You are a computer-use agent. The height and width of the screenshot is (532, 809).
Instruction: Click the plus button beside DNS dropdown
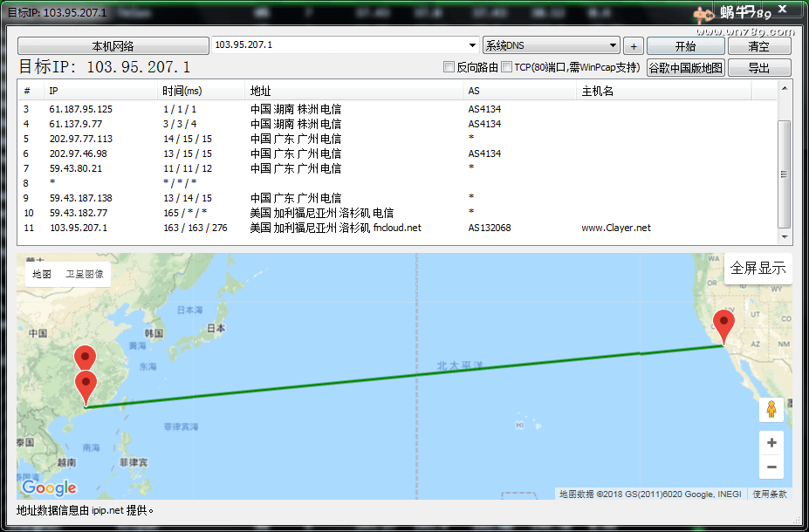pyautogui.click(x=634, y=46)
